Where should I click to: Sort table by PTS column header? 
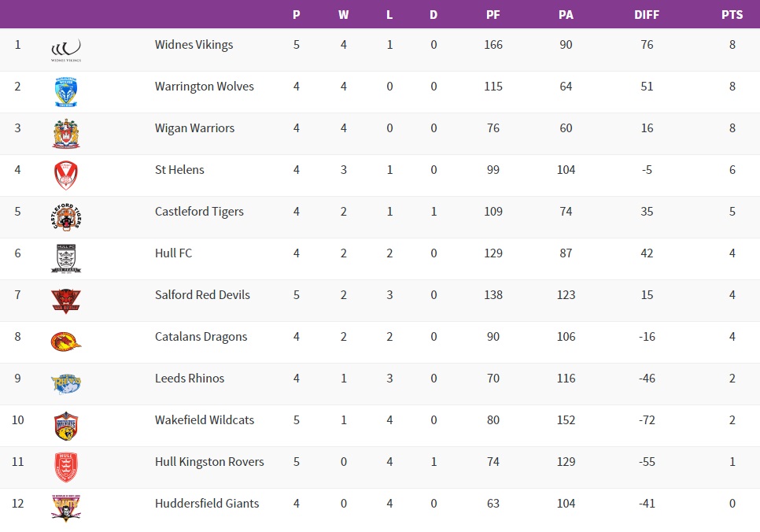point(732,14)
